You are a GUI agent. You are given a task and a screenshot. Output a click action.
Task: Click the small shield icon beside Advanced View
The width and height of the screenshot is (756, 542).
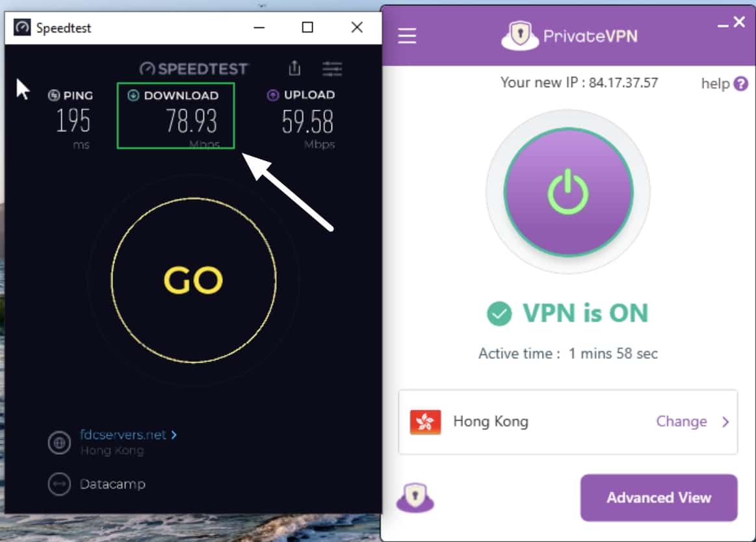[415, 498]
